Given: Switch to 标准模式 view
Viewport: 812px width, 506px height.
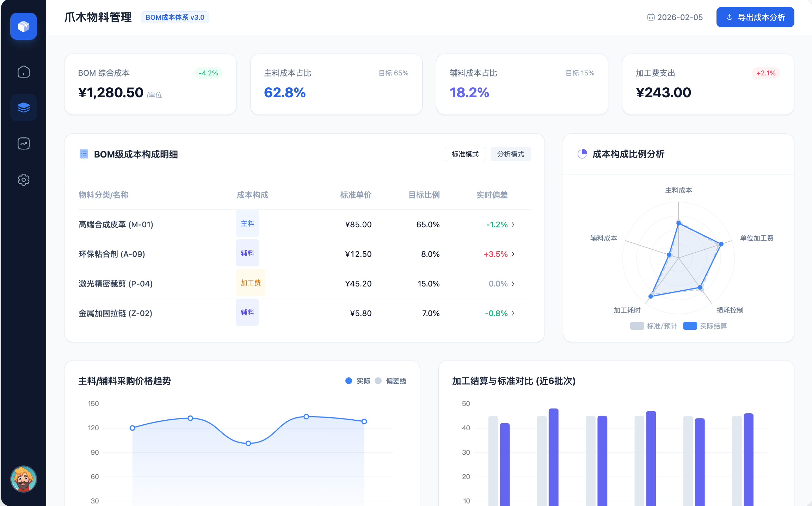Looking at the screenshot, I should 465,154.
